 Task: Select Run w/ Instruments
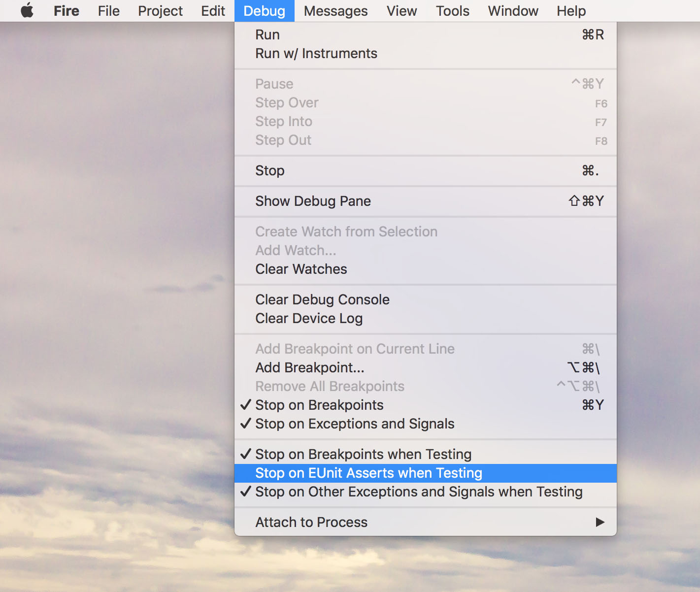point(426,53)
